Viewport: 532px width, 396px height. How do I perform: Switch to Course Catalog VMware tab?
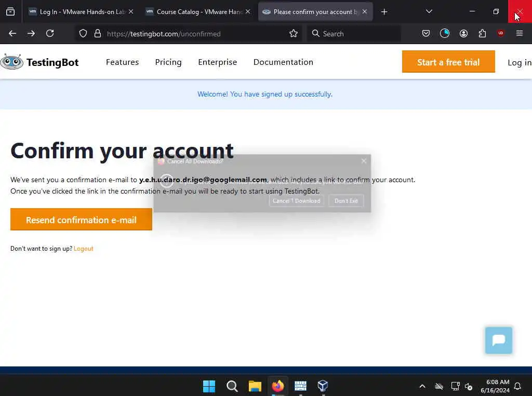(x=199, y=11)
